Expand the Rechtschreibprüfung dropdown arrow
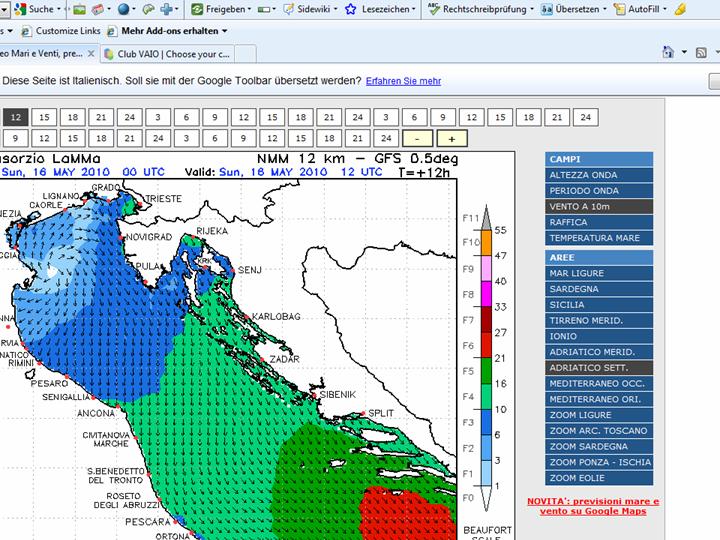 (x=532, y=9)
